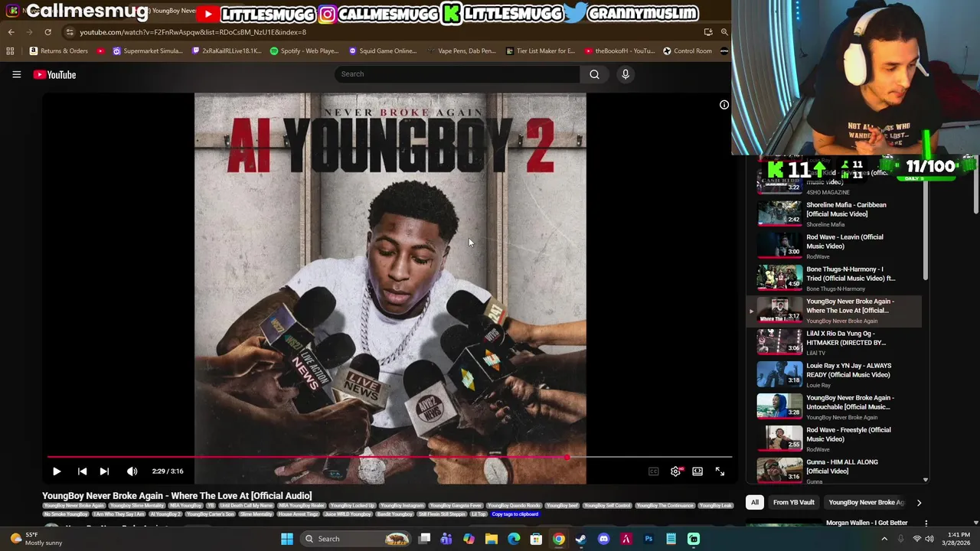980x551 pixels.
Task: Open the Windows Start menu
Action: [x=286, y=539]
